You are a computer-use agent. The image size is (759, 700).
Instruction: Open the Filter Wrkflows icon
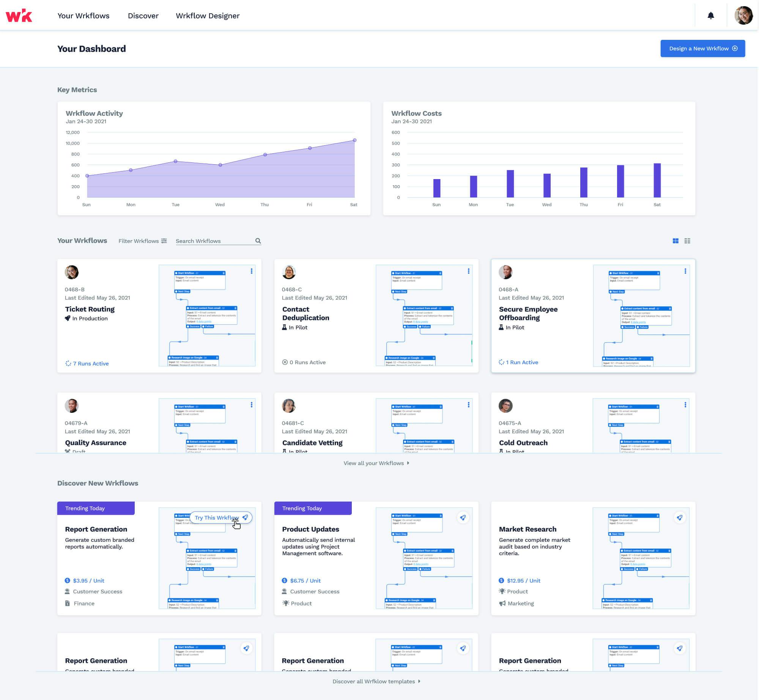coord(164,241)
